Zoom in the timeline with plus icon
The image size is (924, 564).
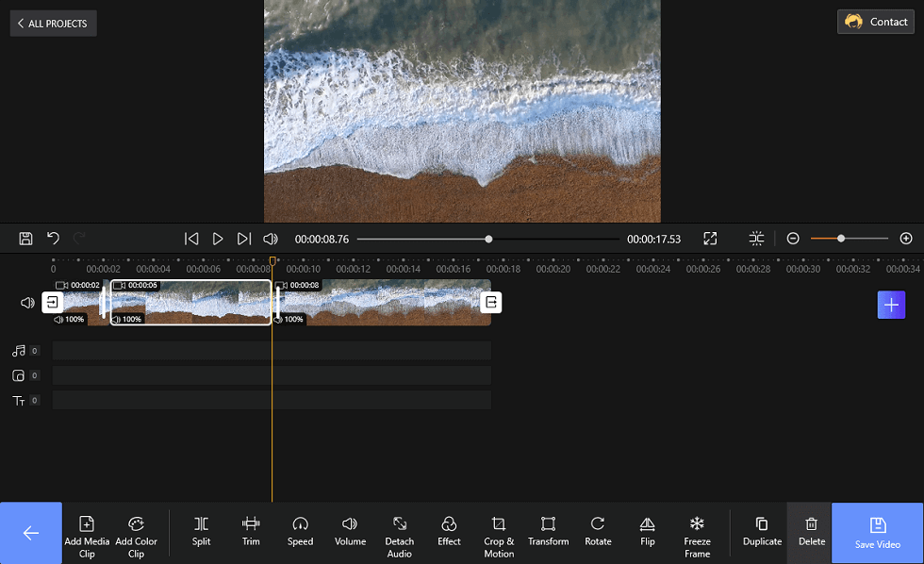click(906, 238)
